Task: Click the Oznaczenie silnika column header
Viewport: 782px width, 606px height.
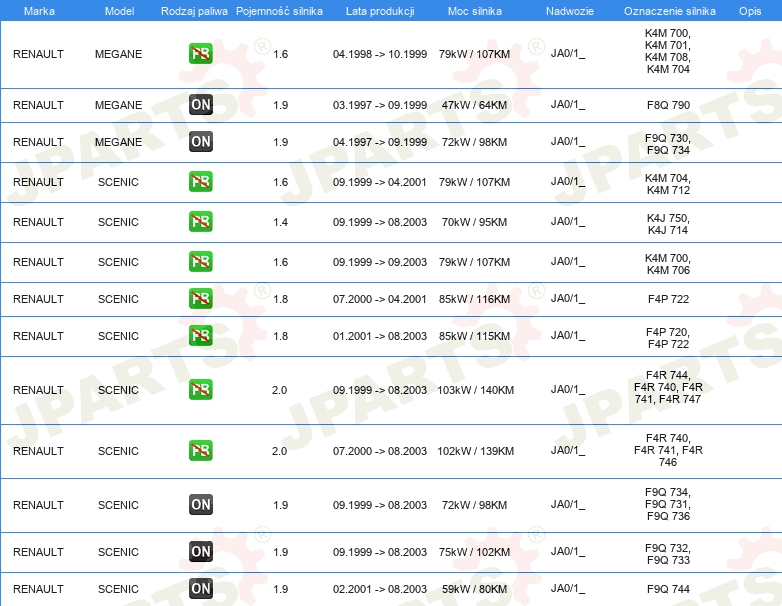Action: click(670, 11)
